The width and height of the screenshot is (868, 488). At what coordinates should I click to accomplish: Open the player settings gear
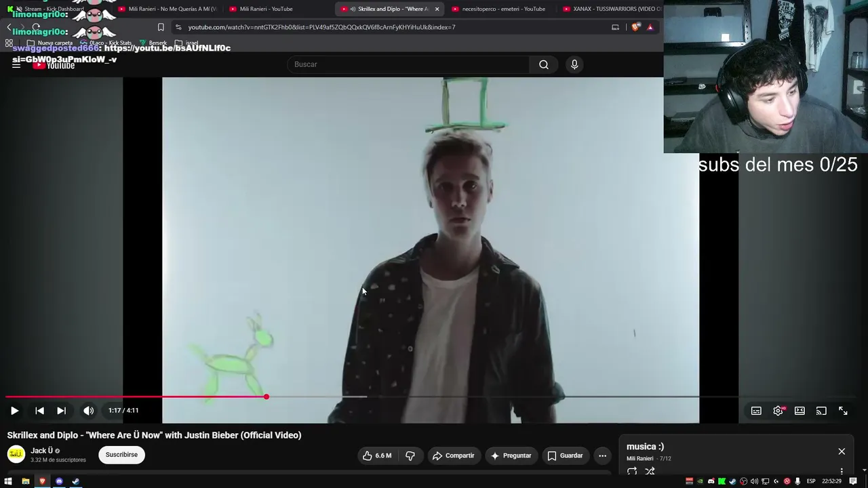[x=778, y=411]
